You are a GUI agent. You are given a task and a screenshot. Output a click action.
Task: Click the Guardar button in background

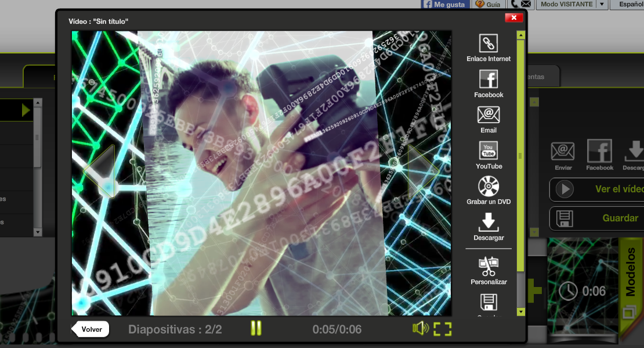tap(596, 218)
